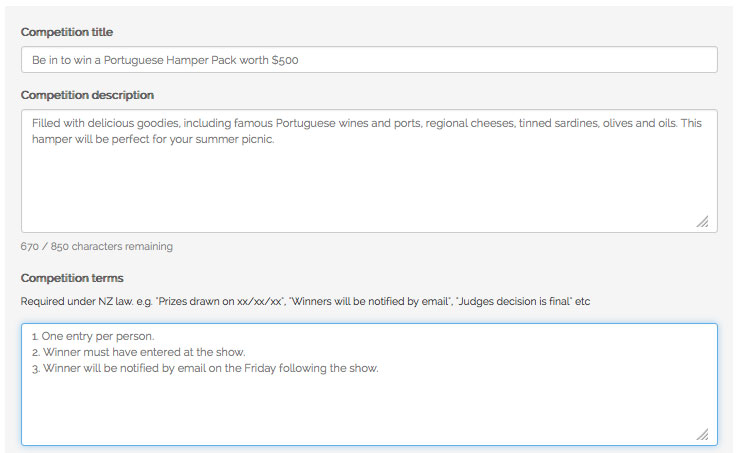Place cursor on 'Winner must have entered' line
The width and height of the screenshot is (739, 453).
coord(139,352)
